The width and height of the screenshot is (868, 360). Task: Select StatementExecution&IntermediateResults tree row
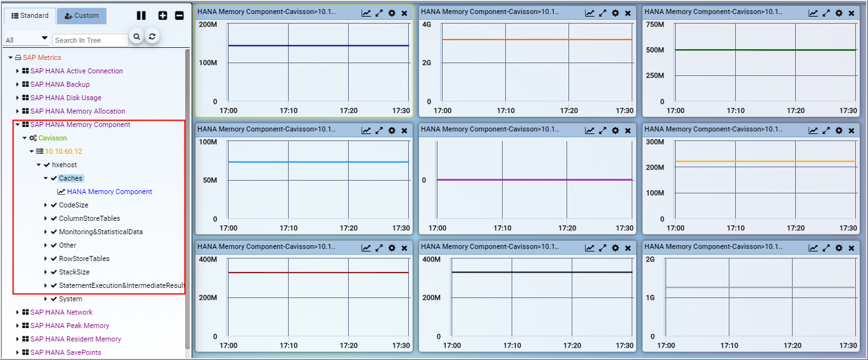[x=121, y=285]
